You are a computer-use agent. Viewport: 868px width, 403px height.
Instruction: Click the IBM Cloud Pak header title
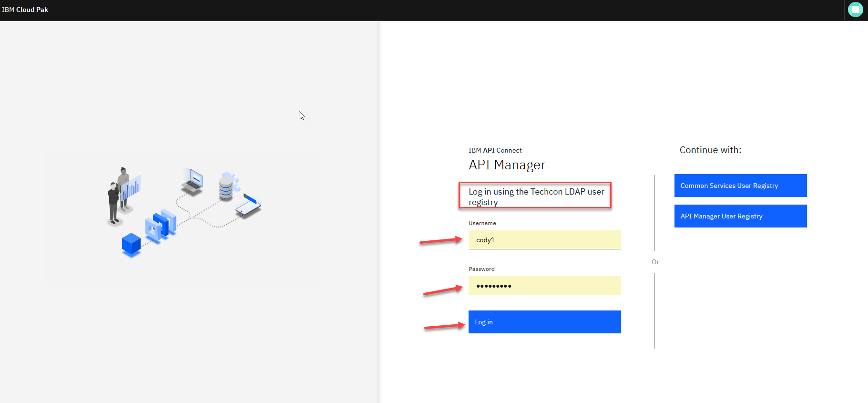(25, 10)
